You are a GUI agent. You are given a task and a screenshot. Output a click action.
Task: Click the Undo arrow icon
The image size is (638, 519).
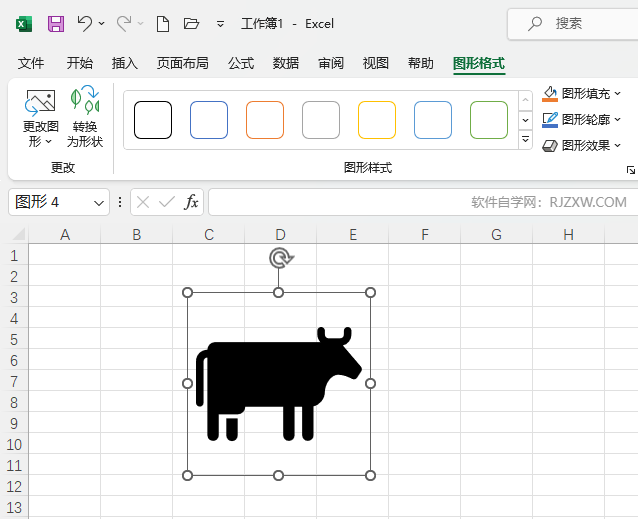click(84, 23)
